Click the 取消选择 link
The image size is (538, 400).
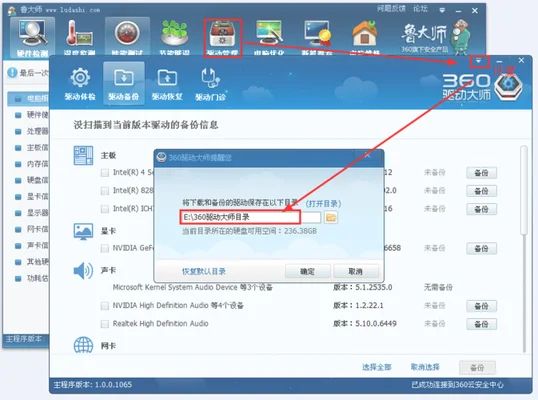point(425,367)
